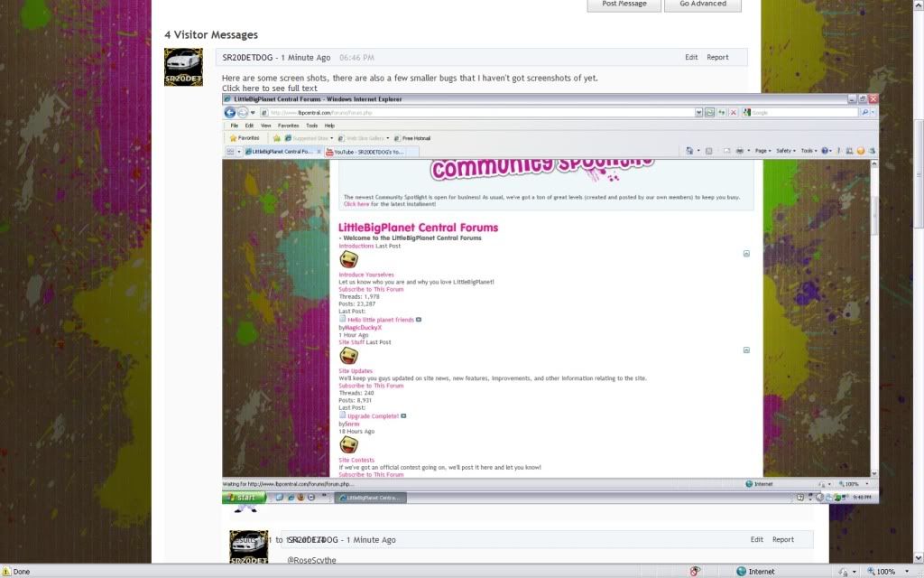This screenshot has height=578, width=924.
Task: Click the SR20DETDOG username on first message
Action: pyautogui.click(x=249, y=57)
